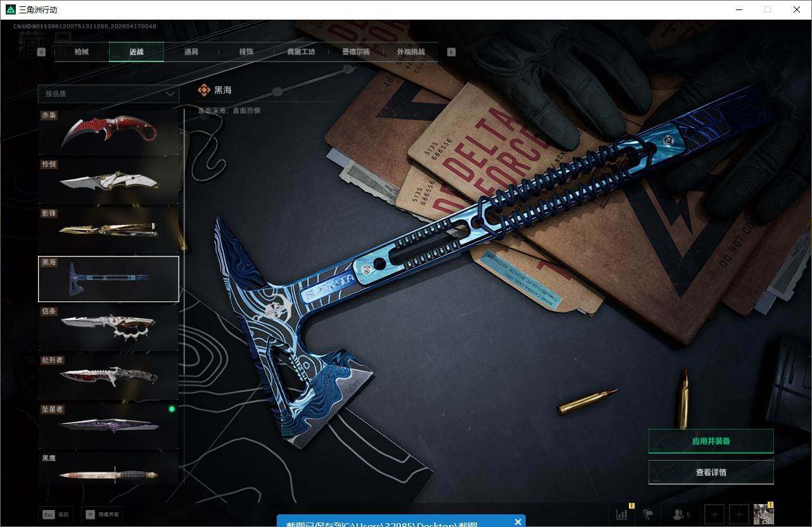Expand the 按品质 sort dropdown
Image resolution: width=812 pixels, height=527 pixels.
[x=108, y=94]
